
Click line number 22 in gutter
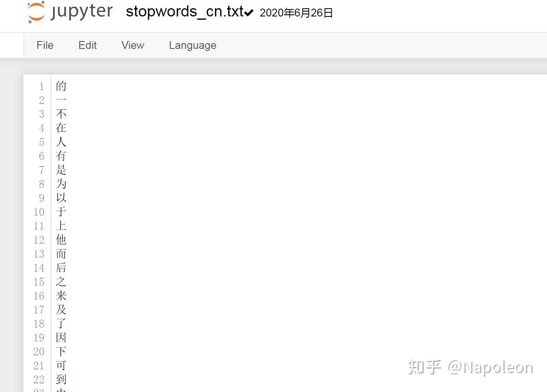[39, 380]
